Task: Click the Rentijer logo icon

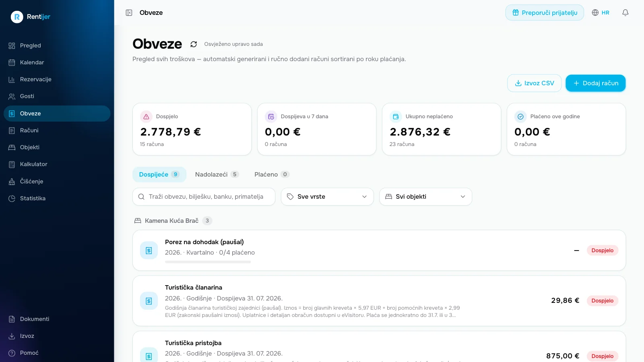Action: coord(17,16)
